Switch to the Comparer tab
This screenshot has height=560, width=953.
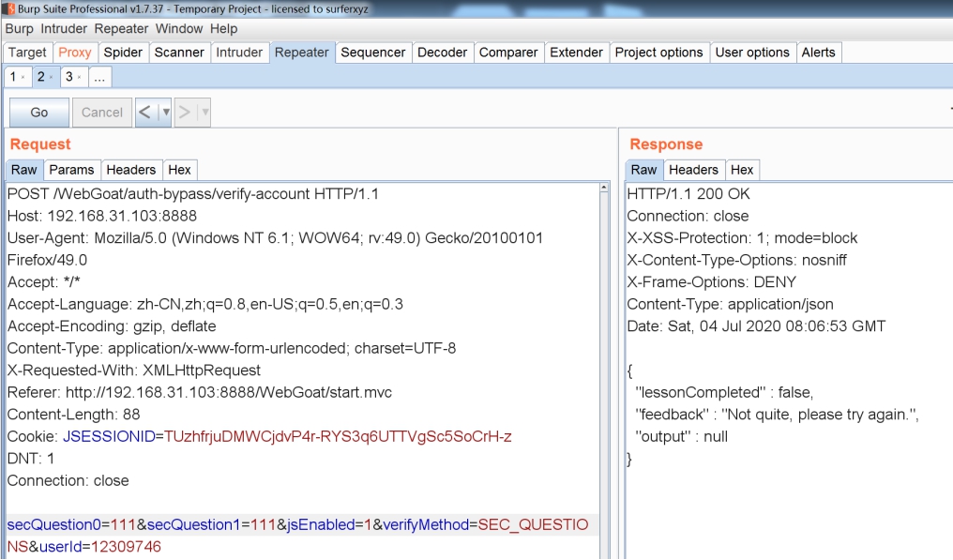point(508,53)
